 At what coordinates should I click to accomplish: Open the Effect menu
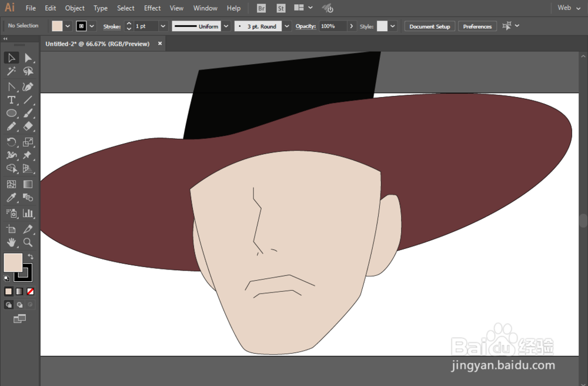pos(152,8)
